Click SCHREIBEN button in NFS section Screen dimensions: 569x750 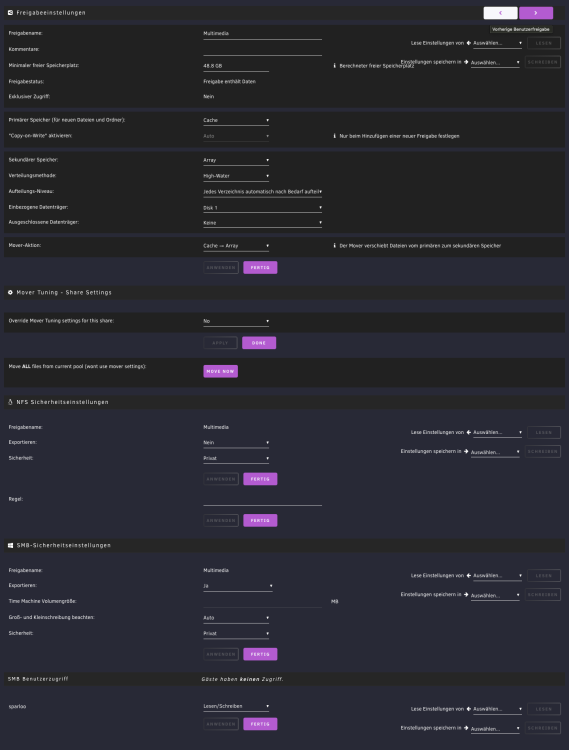tap(543, 452)
